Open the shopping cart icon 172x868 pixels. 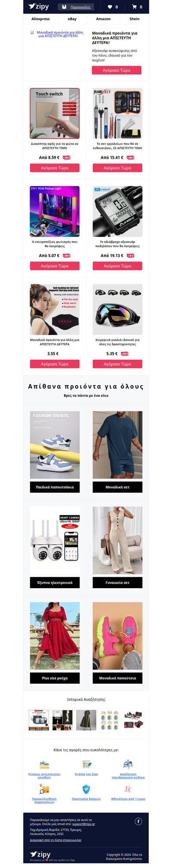click(134, 7)
